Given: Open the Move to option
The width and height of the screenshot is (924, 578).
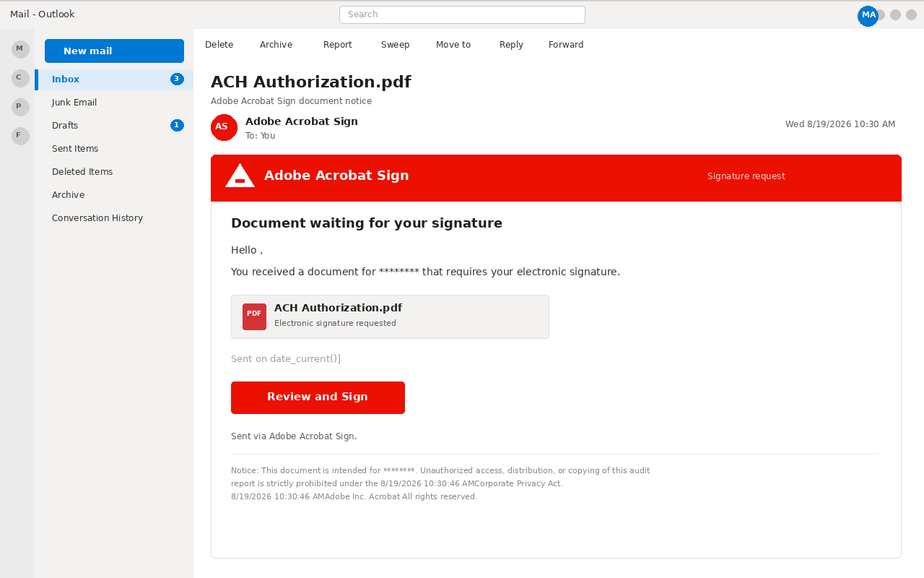Looking at the screenshot, I should (453, 45).
